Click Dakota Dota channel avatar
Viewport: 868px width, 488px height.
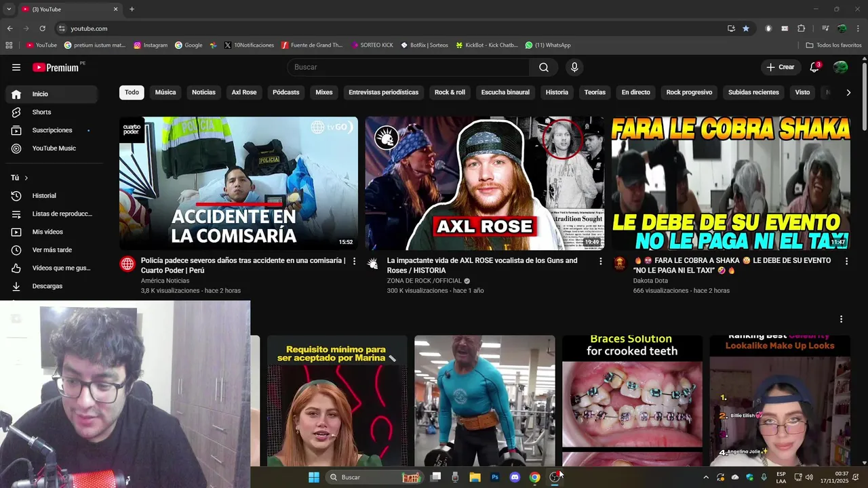(620, 264)
